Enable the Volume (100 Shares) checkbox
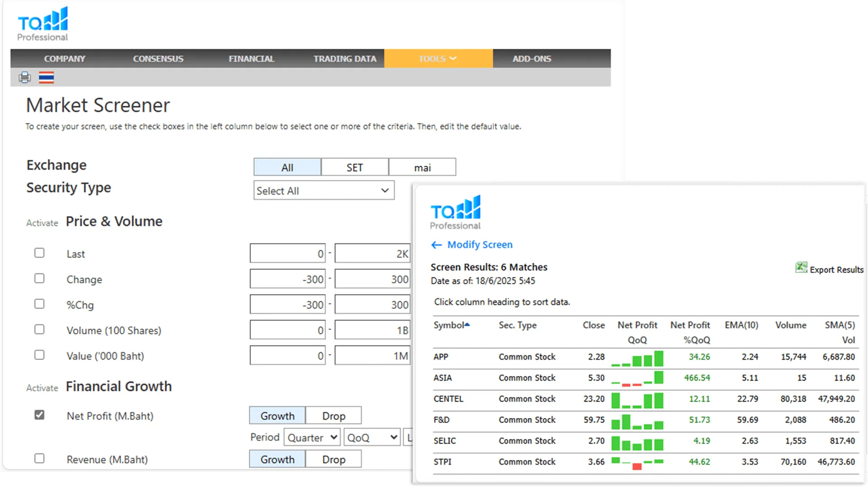This screenshot has width=868, height=488. click(39, 329)
